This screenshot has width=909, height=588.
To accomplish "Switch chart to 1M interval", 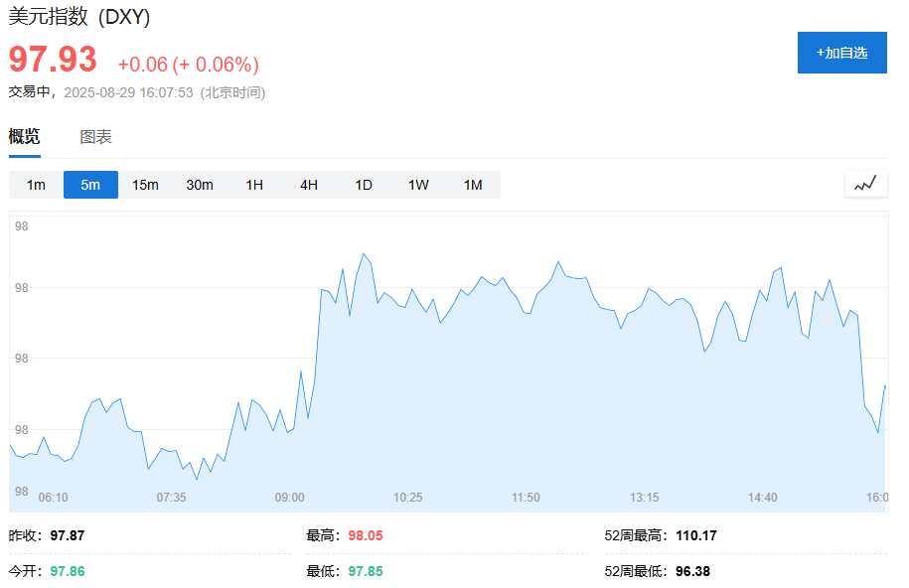I will tap(473, 185).
